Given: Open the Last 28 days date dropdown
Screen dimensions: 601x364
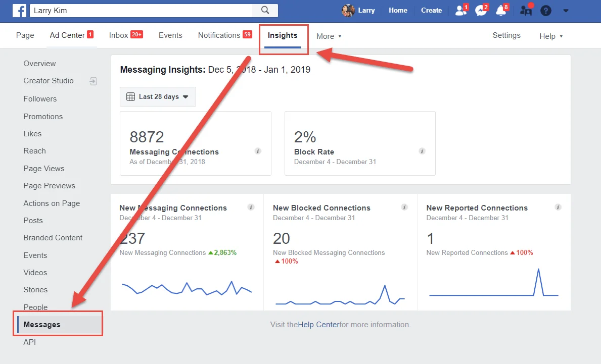Looking at the screenshot, I should coord(158,97).
